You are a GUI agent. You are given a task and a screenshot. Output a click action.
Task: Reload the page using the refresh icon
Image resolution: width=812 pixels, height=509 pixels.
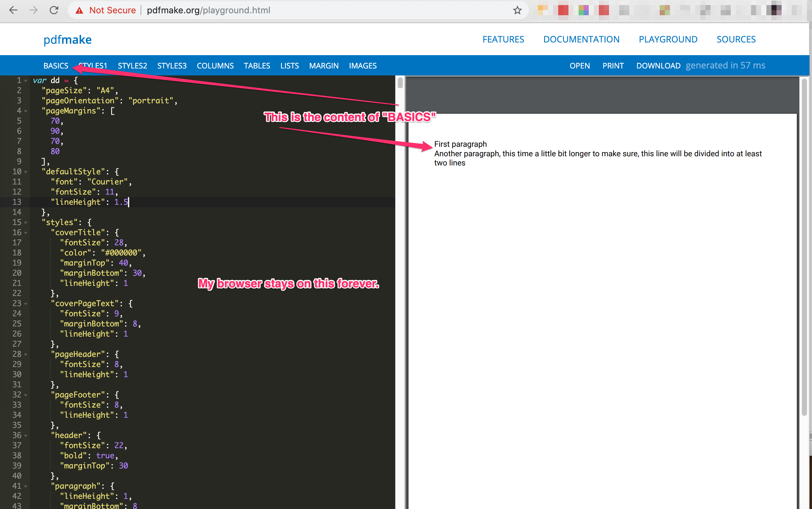pyautogui.click(x=54, y=10)
